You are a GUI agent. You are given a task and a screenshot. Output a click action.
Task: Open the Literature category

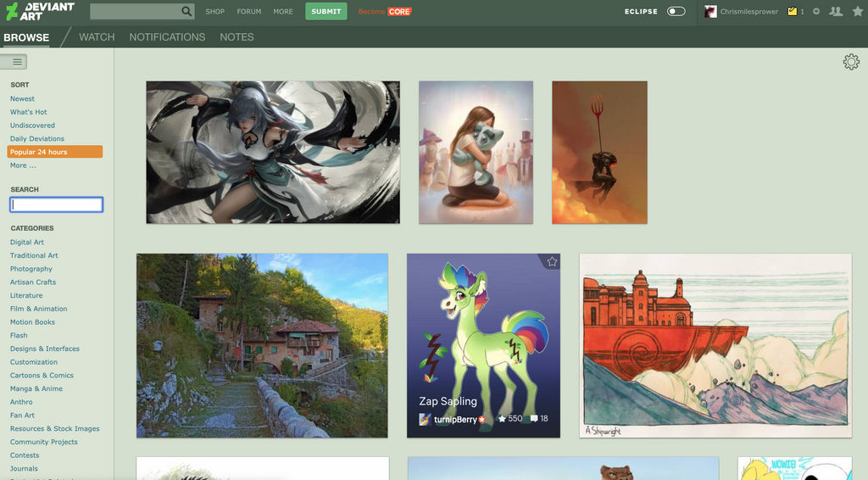pyautogui.click(x=26, y=295)
